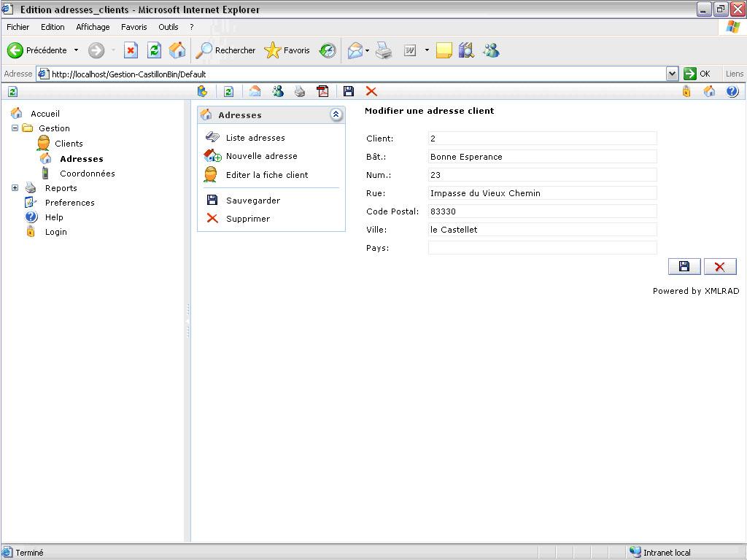This screenshot has height=560, width=747.
Task: Click into the empty Pays input field
Action: point(542,248)
